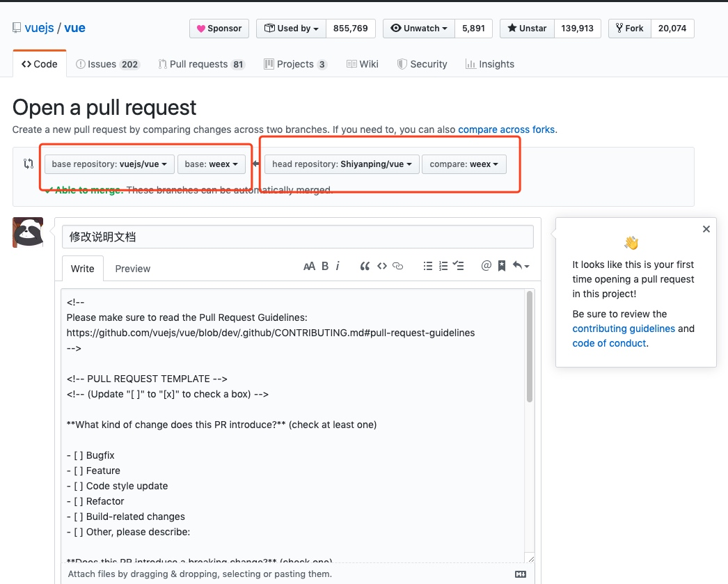Click the text area resize handle
This screenshot has width=728, height=584.
click(x=530, y=559)
